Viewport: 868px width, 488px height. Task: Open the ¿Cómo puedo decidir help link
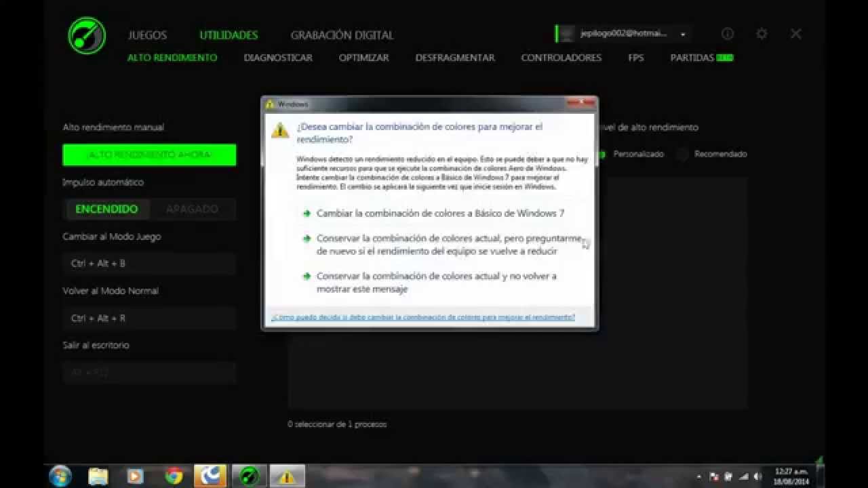click(423, 317)
